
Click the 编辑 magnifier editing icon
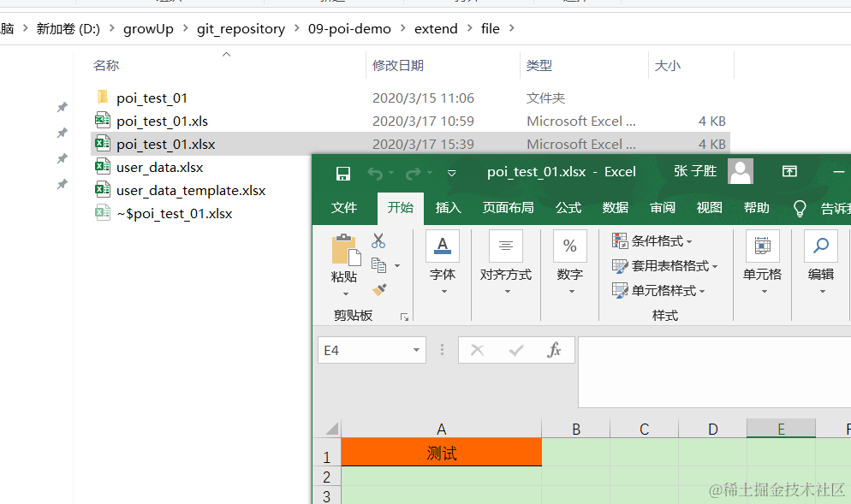[x=820, y=246]
